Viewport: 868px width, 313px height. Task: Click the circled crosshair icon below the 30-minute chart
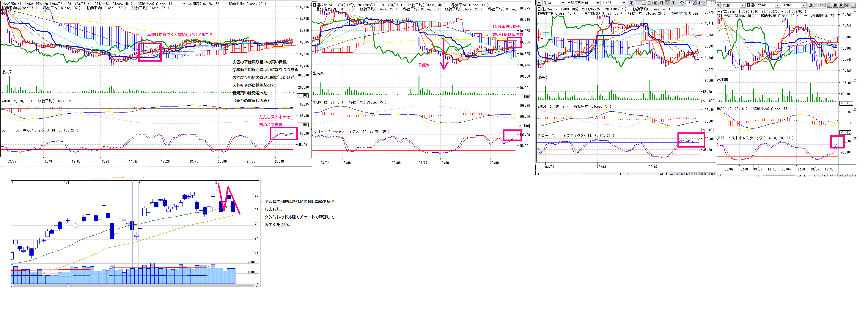click(x=707, y=174)
